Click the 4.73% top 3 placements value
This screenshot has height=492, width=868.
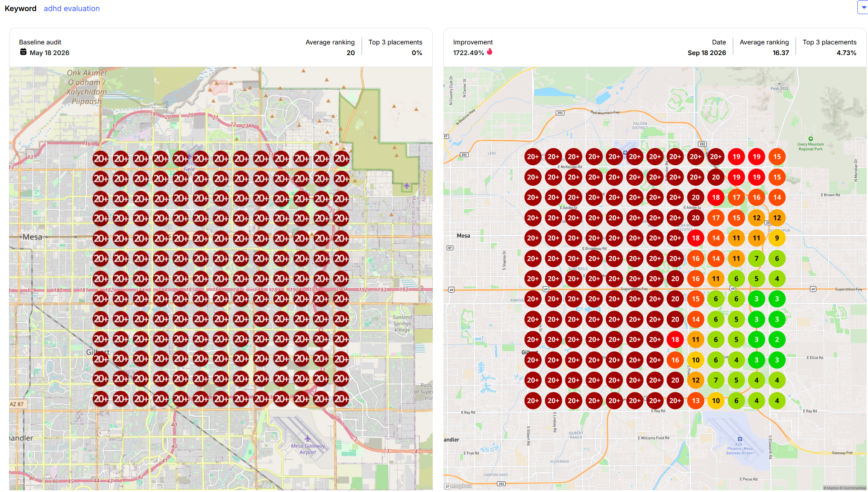[x=846, y=53]
